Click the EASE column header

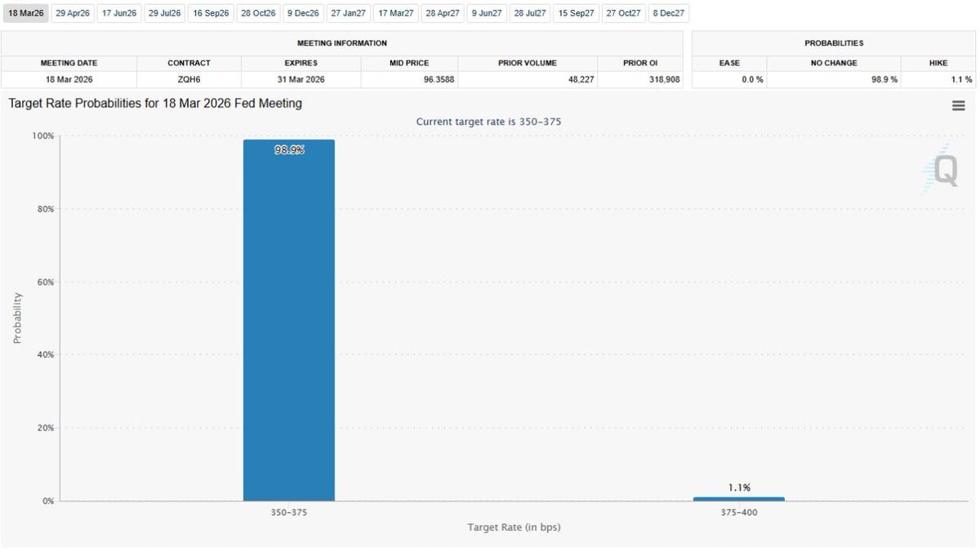point(729,63)
